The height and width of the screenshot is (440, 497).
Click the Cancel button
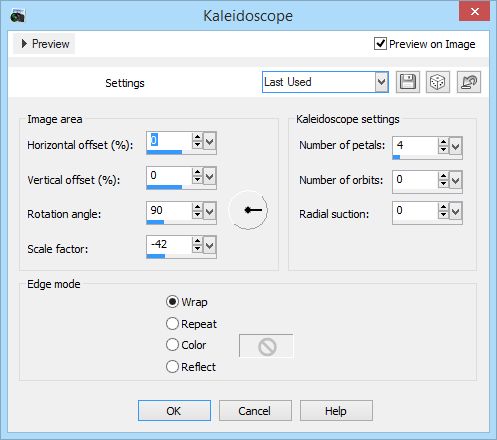[255, 411]
